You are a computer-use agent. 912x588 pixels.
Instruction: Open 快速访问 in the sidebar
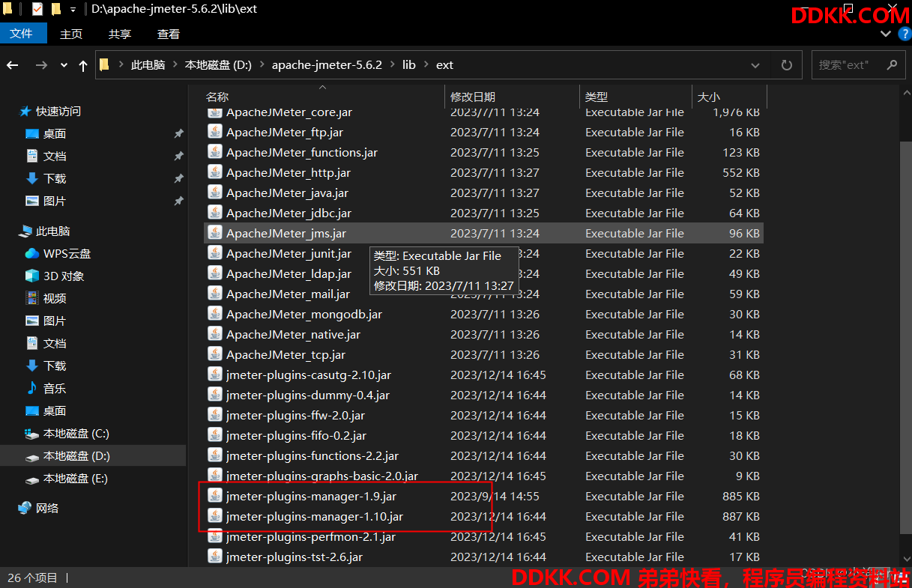[x=58, y=111]
